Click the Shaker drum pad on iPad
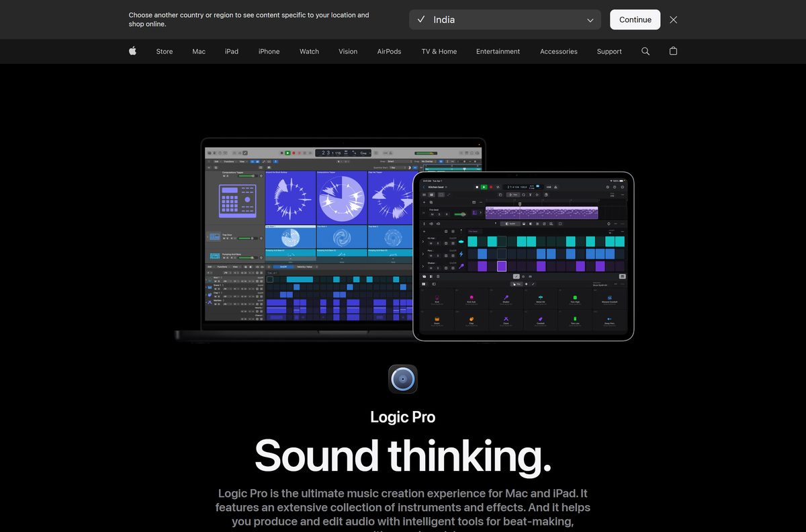 click(x=506, y=299)
